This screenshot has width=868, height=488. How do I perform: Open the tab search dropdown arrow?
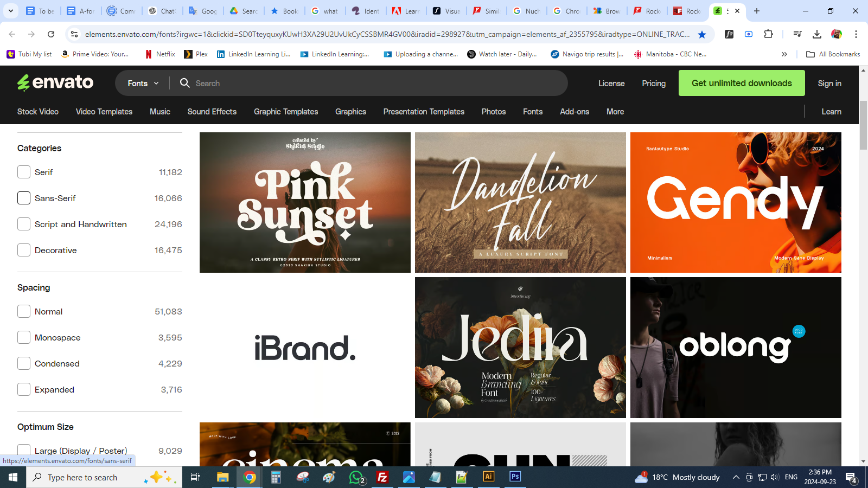[11, 11]
